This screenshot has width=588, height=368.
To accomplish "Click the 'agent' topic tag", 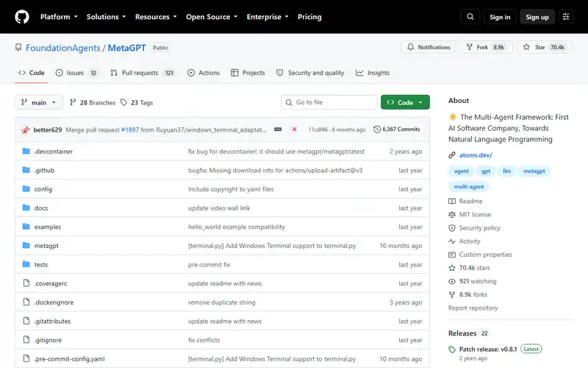I will coord(462,171).
